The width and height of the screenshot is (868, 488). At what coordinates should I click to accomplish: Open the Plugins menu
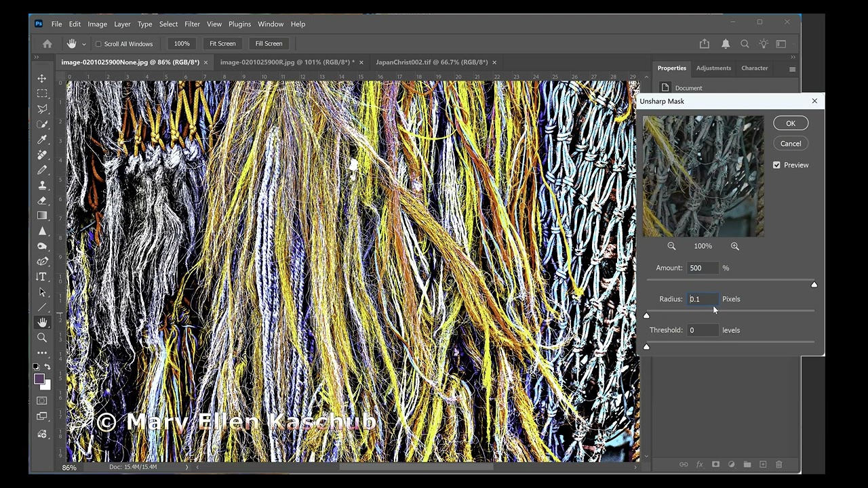pos(239,24)
